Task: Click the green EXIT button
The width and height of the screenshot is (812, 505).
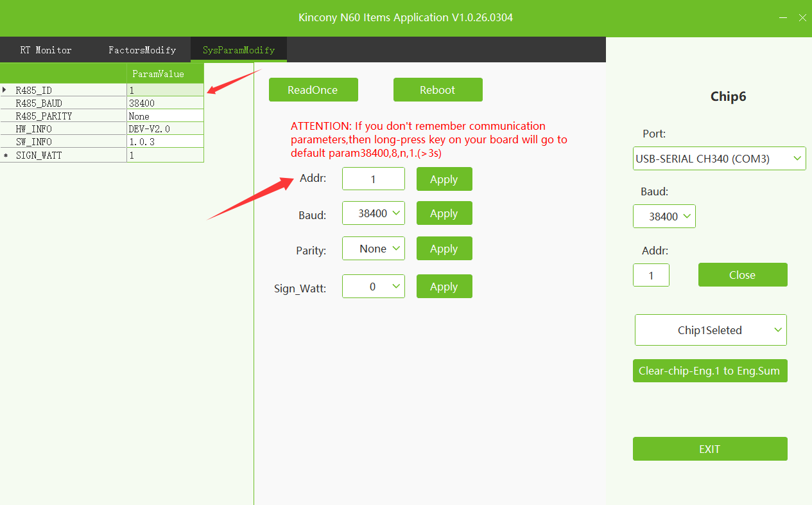Action: (x=709, y=449)
